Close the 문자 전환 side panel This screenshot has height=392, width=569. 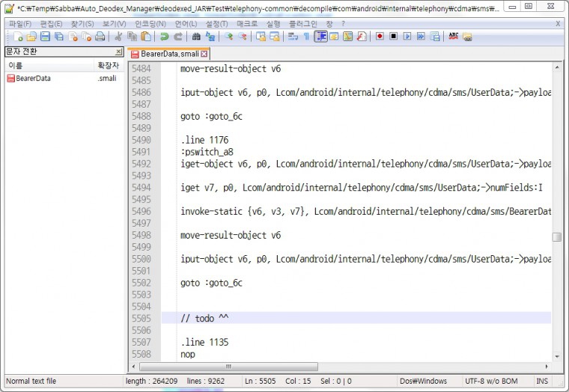click(x=118, y=52)
